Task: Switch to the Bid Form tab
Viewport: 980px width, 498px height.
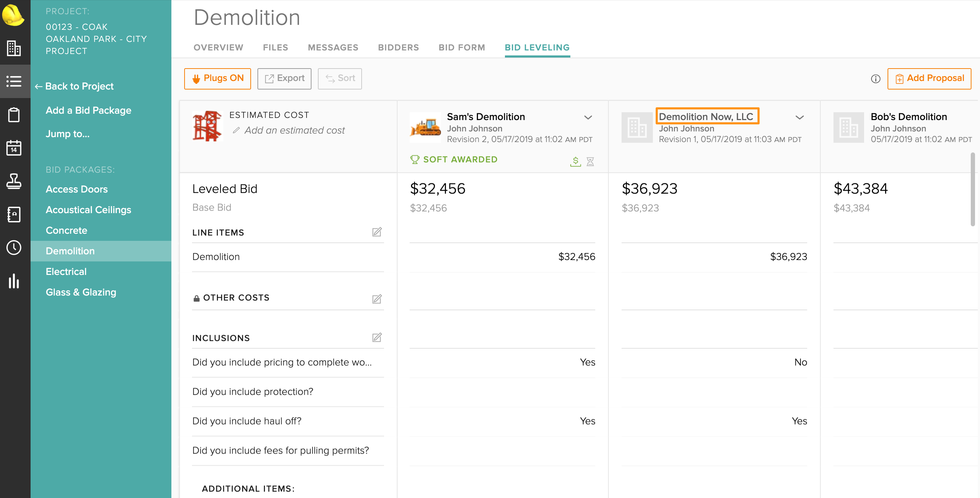Action: [462, 48]
